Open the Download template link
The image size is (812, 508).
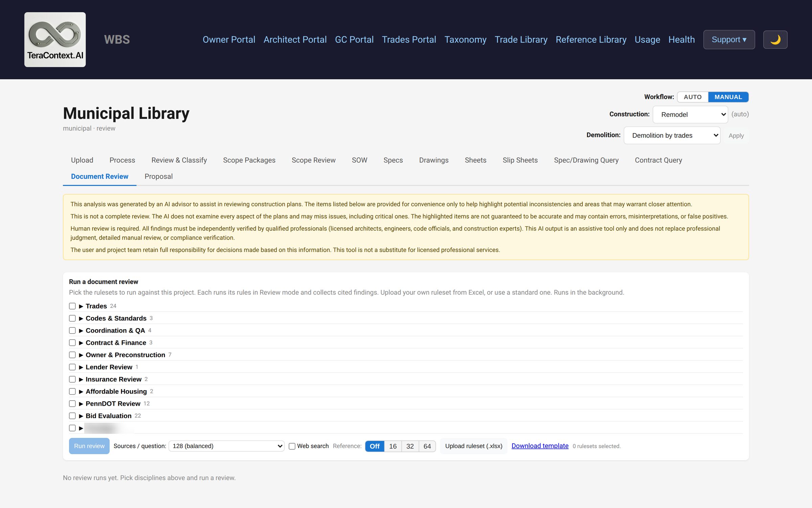pos(540,446)
